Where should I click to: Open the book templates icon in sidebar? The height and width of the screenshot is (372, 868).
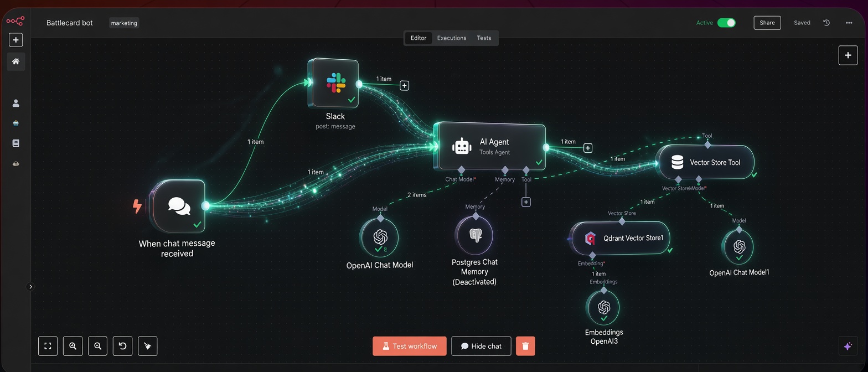pos(15,143)
